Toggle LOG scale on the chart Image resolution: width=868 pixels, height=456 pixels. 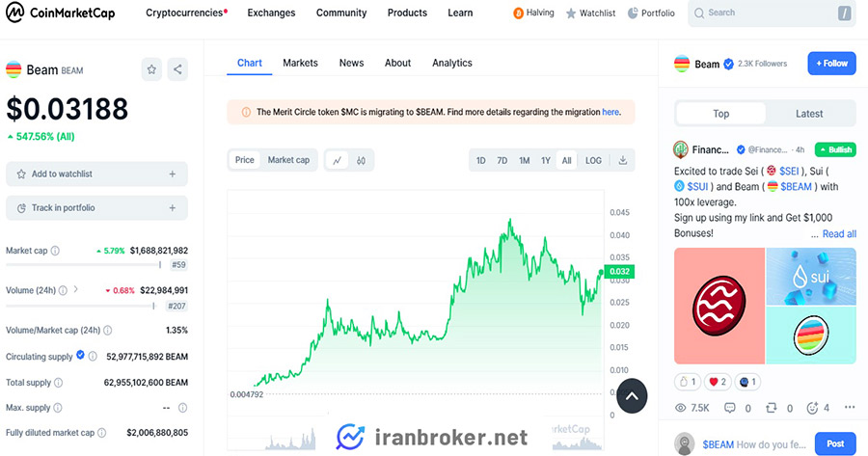coord(593,160)
